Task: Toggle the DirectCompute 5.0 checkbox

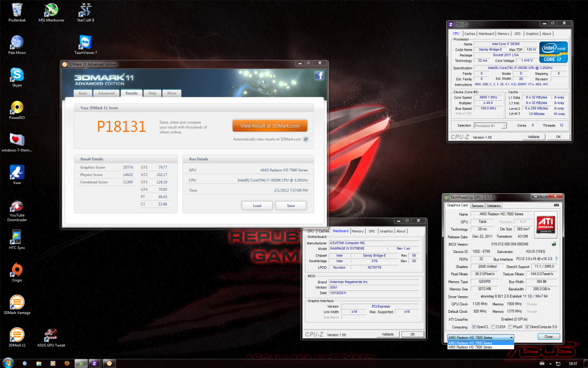Action: [x=527, y=327]
